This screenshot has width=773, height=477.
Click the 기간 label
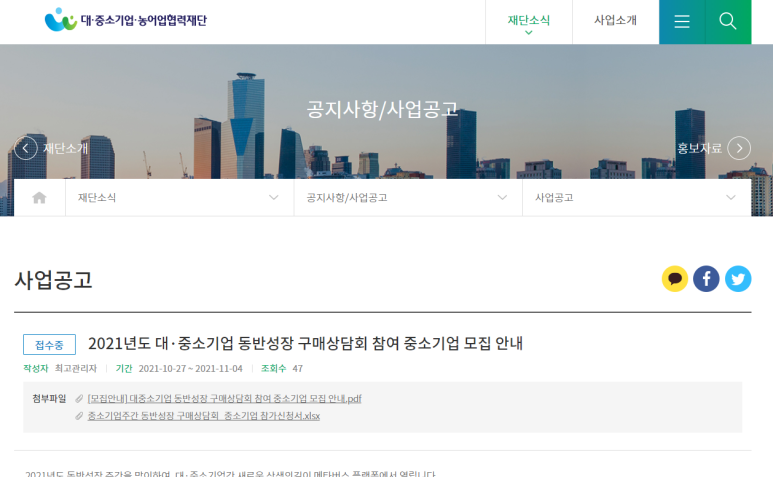tap(124, 369)
